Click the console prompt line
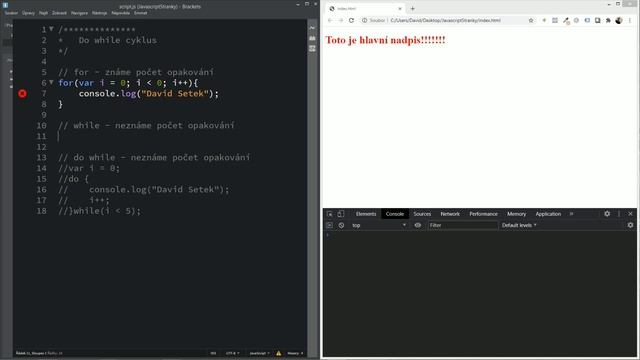Viewport: 640px width, 360px height. 480,235
